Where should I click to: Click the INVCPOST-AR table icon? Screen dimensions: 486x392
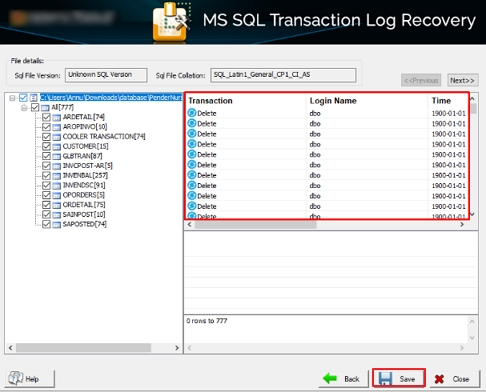57,166
